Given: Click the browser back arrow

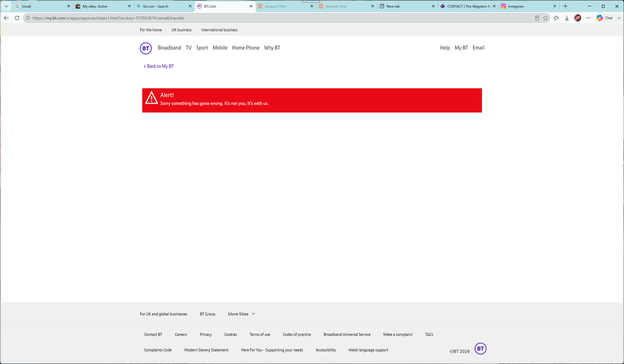Looking at the screenshot, I should (6, 18).
